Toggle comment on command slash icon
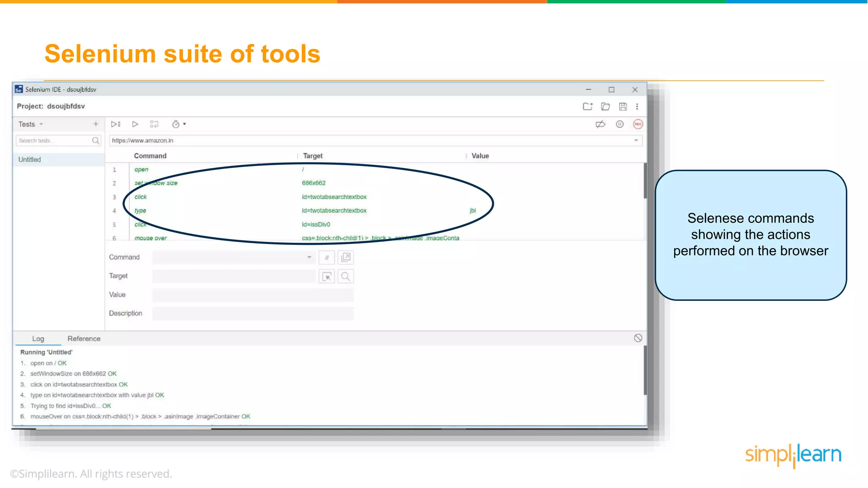Screen dimensions: 868x488 [x=327, y=258]
